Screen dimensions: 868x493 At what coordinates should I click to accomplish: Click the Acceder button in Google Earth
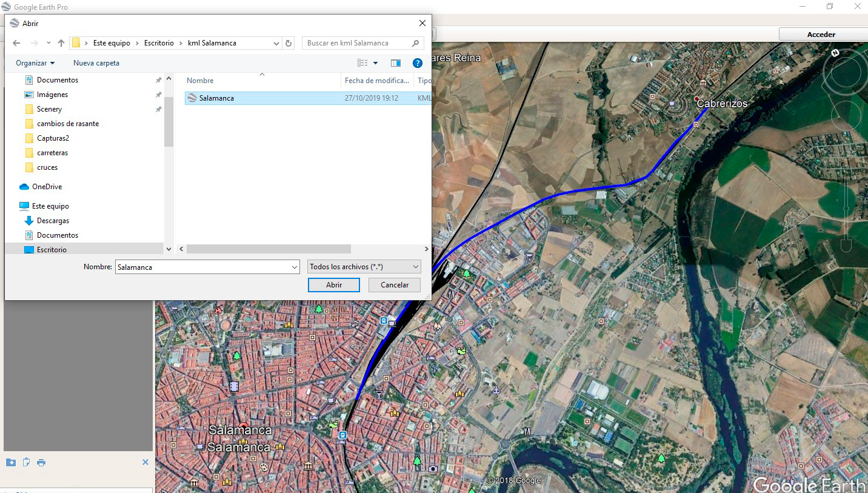click(823, 35)
